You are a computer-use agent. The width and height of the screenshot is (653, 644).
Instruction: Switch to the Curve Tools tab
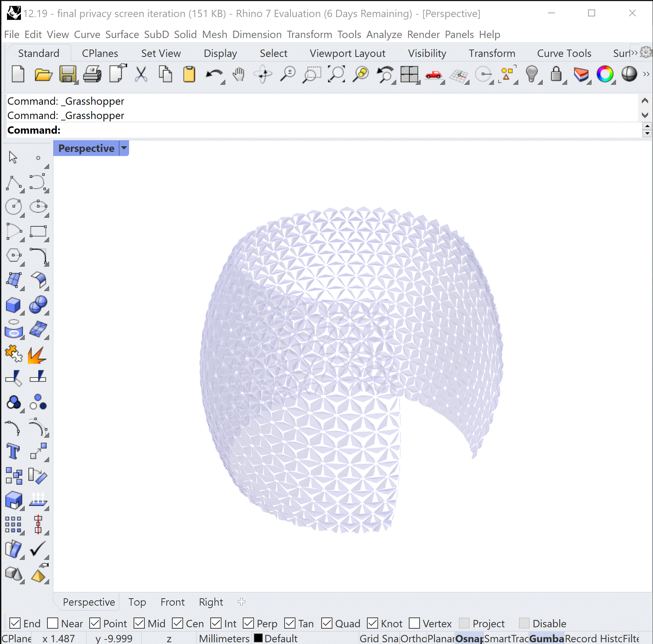pyautogui.click(x=564, y=53)
